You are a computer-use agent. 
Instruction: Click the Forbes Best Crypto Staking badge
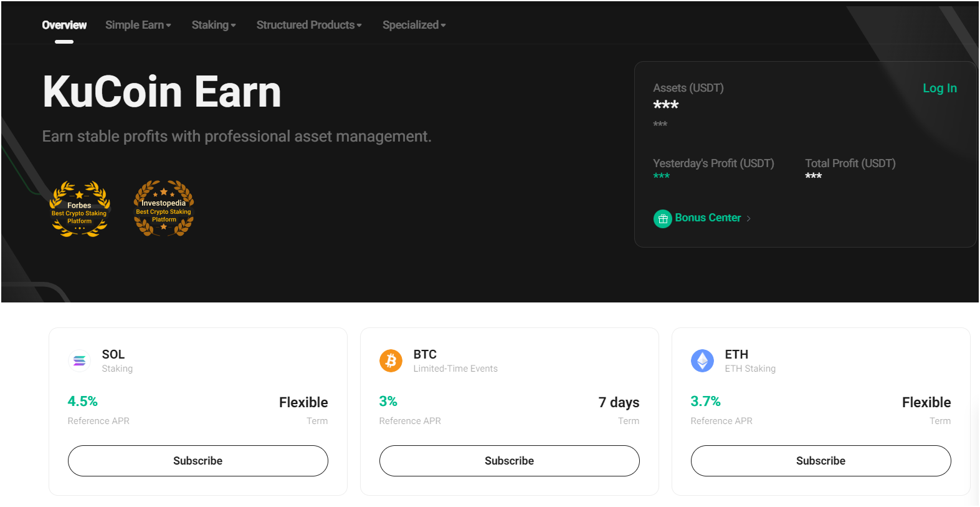79,209
